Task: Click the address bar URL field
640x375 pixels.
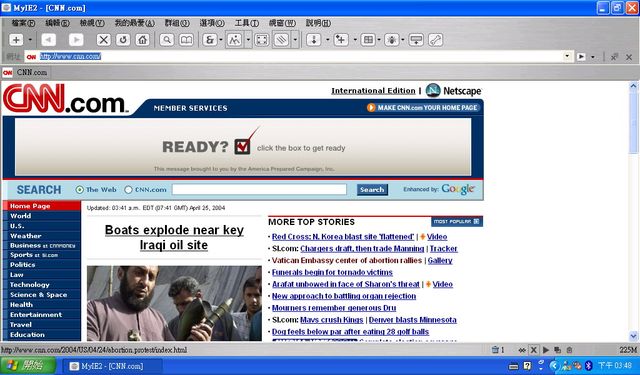Action: coord(294,57)
